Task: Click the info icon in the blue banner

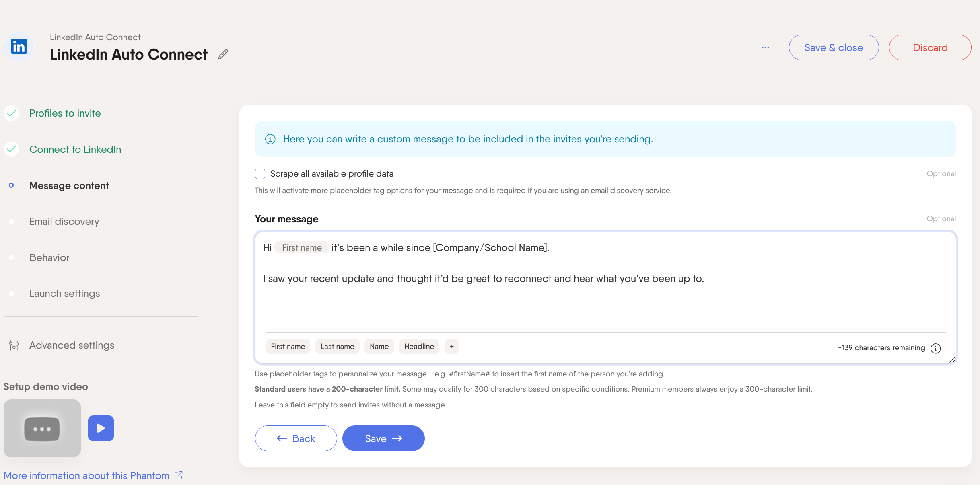Action: [x=270, y=139]
